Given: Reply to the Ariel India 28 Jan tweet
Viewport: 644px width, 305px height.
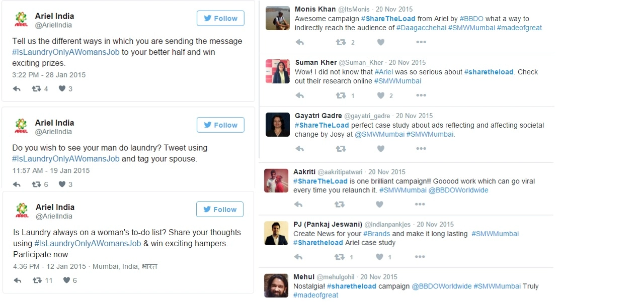Looking at the screenshot, I should 17,89.
